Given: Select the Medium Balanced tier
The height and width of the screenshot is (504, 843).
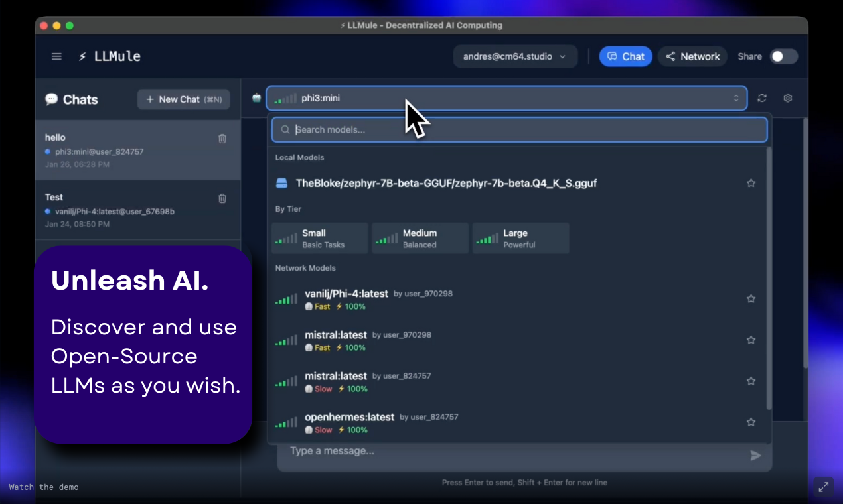Looking at the screenshot, I should [420, 238].
